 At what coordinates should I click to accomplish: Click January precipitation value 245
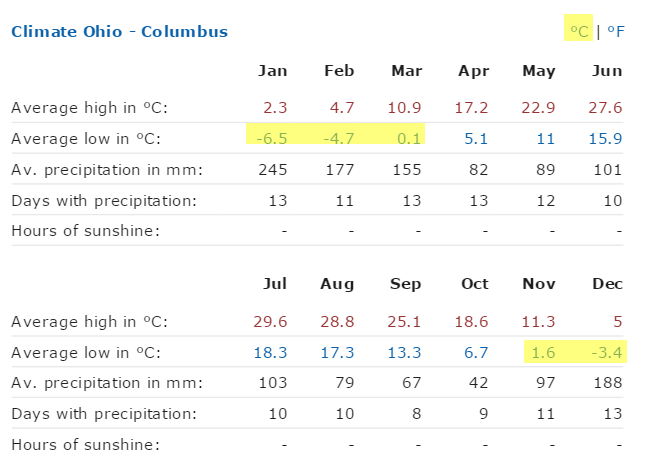click(273, 170)
